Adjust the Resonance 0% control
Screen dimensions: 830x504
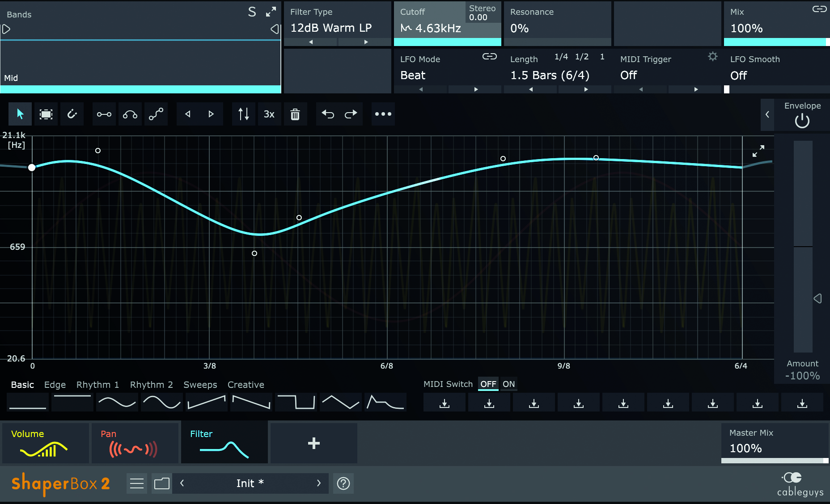(x=558, y=24)
